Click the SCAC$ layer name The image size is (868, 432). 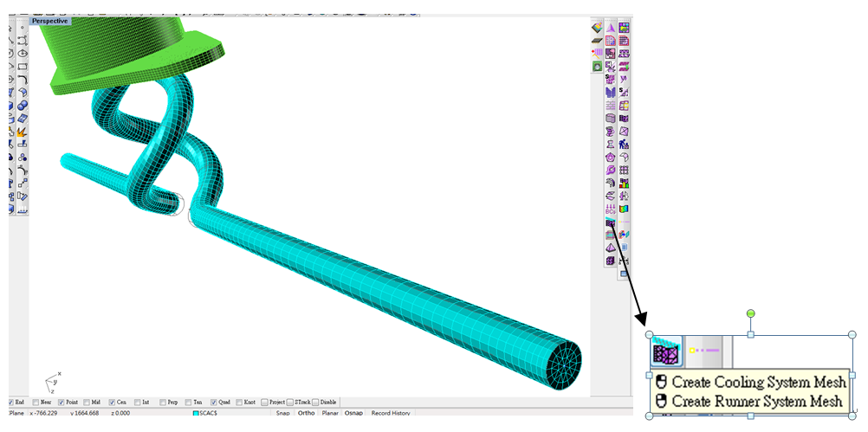(x=208, y=413)
